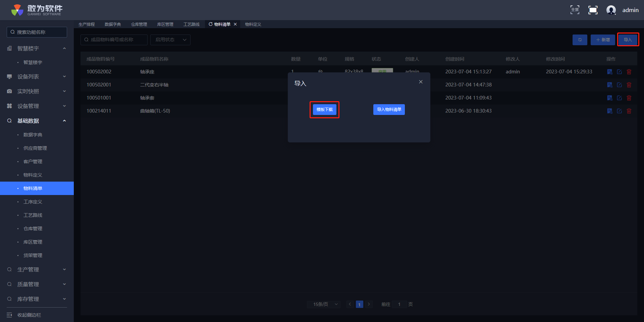
Task: Click the admin user avatar
Action: tap(611, 10)
